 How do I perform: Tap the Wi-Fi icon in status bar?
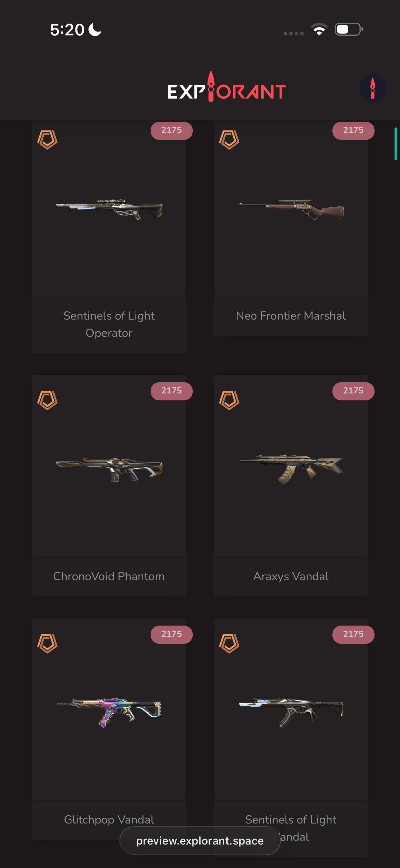319,29
